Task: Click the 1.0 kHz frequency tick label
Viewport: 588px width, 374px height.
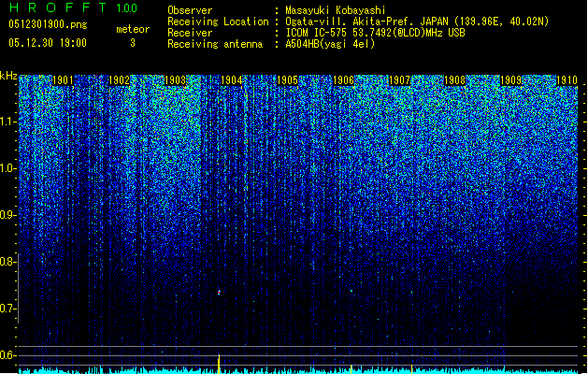Action: [7, 168]
